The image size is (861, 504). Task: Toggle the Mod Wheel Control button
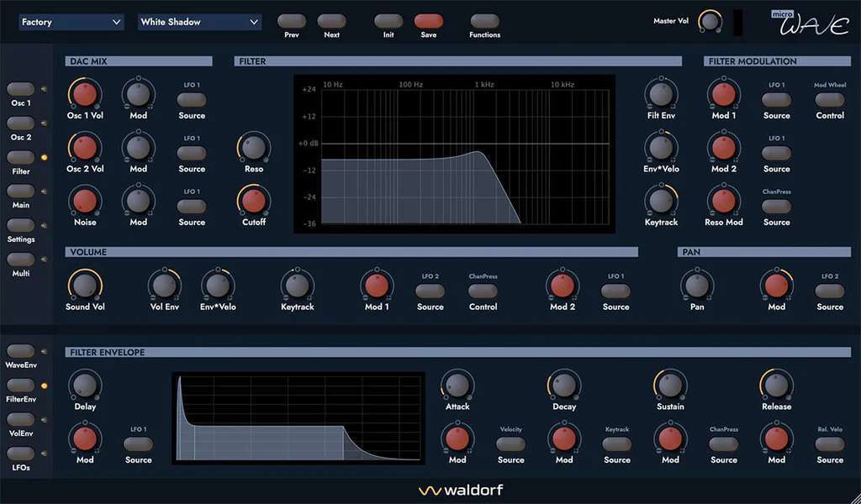829,99
